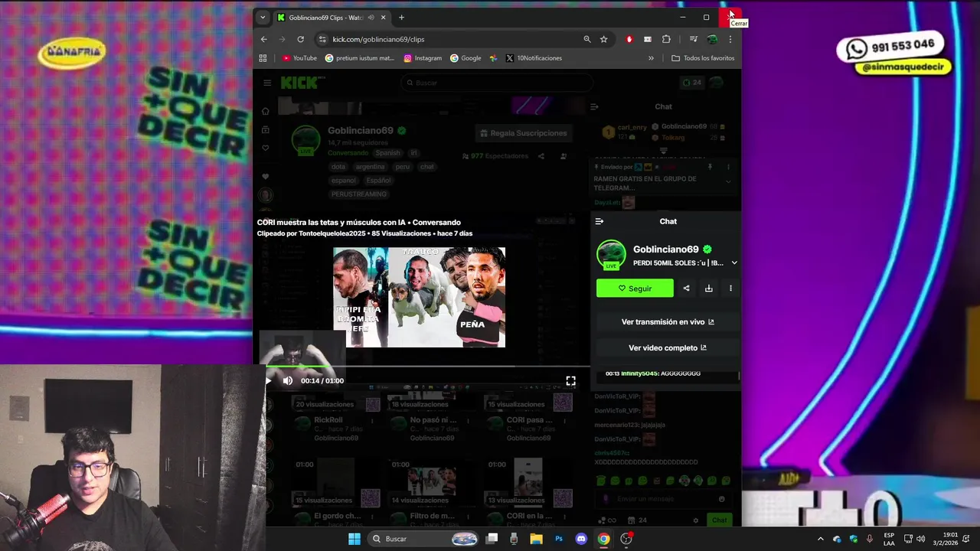
Task: Open the 'RickRoll' clip card
Action: tap(336, 419)
